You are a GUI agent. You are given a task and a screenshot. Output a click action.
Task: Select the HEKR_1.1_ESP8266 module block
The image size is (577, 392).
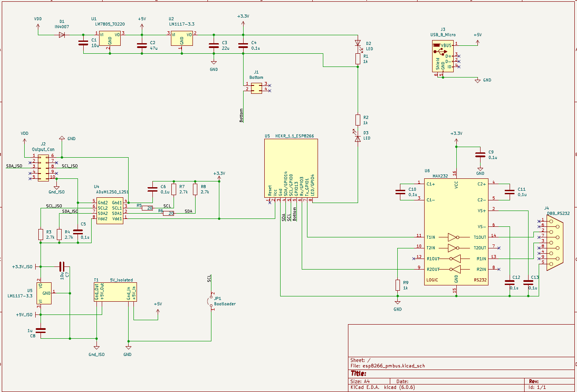(x=291, y=168)
